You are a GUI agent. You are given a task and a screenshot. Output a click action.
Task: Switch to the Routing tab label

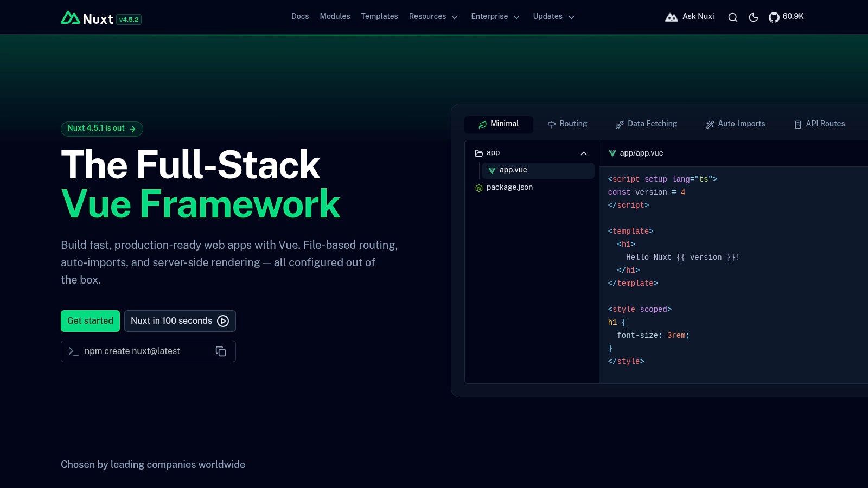573,124
